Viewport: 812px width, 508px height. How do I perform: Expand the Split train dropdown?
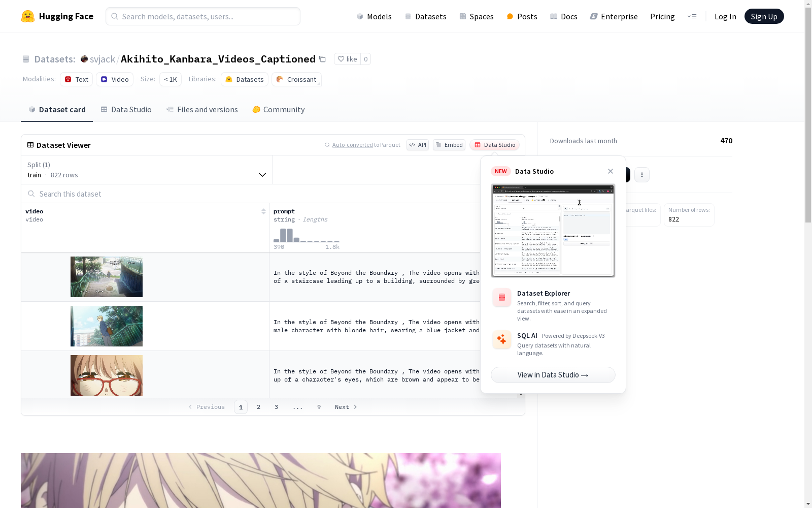tap(147, 170)
